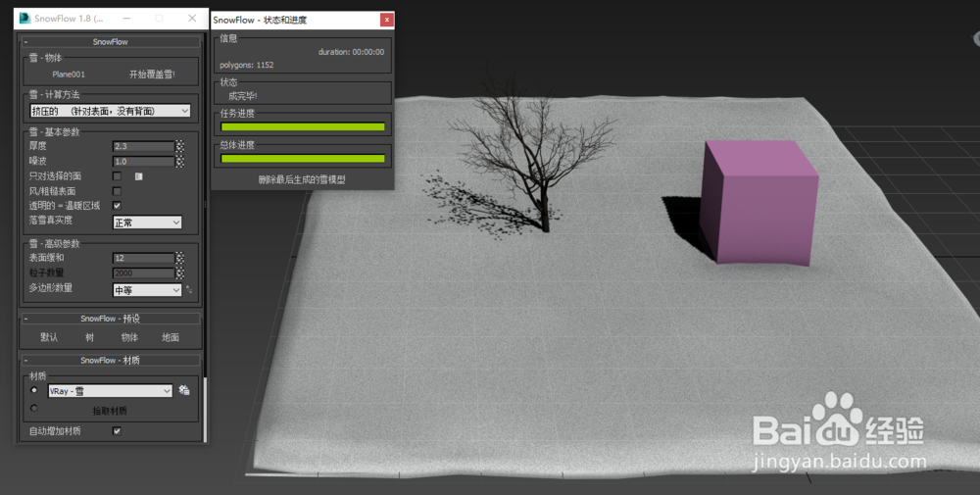The image size is (980, 495).
Task: Click 删除最后生成的雪模型 button
Action: (303, 179)
